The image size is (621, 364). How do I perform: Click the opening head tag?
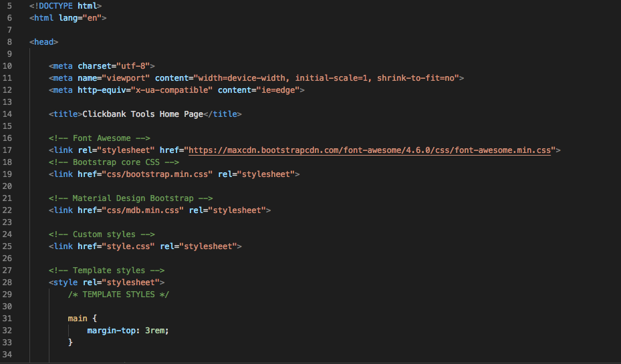[43, 42]
